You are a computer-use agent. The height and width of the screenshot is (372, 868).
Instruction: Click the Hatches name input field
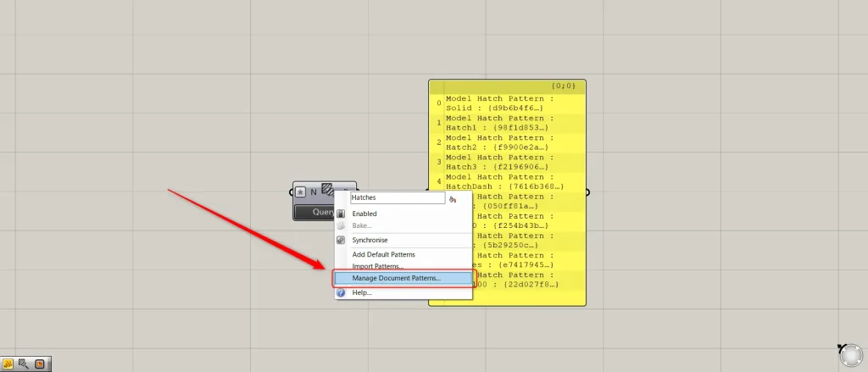tap(398, 197)
